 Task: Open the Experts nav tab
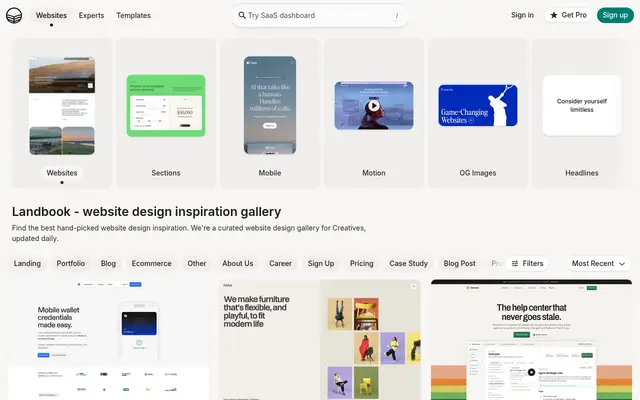pos(91,16)
